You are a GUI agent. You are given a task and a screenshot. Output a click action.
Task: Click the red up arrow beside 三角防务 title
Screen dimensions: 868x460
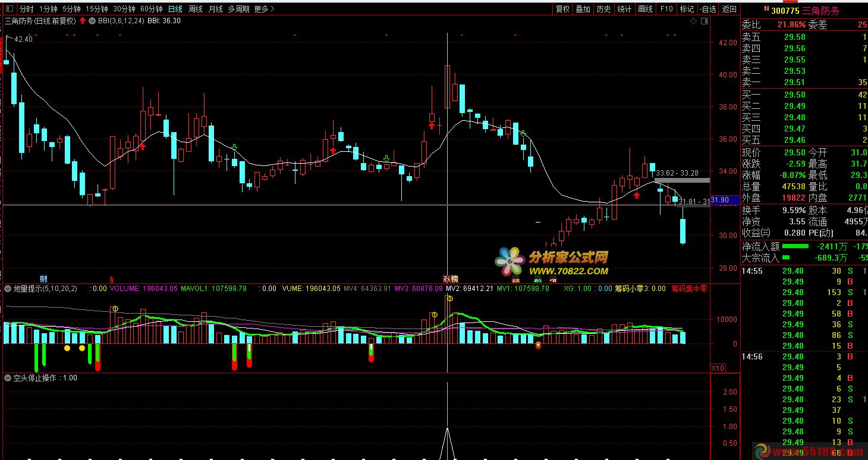pos(82,21)
